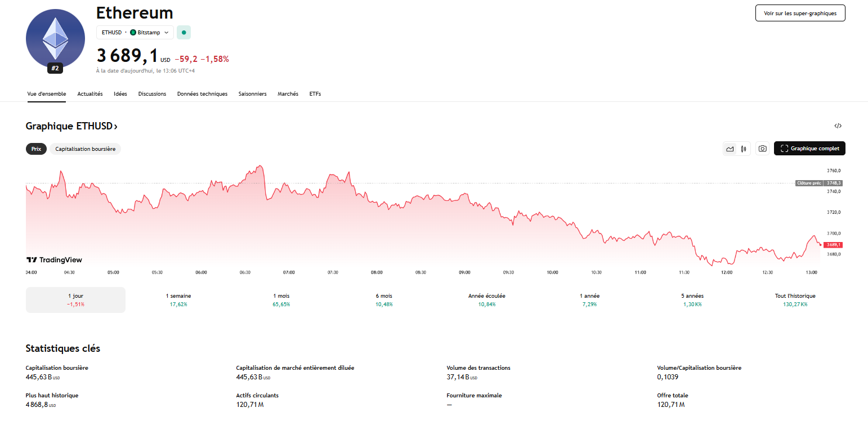The image size is (868, 430).
Task: Select the Capitalisation boursière pill
Action: coord(85,149)
